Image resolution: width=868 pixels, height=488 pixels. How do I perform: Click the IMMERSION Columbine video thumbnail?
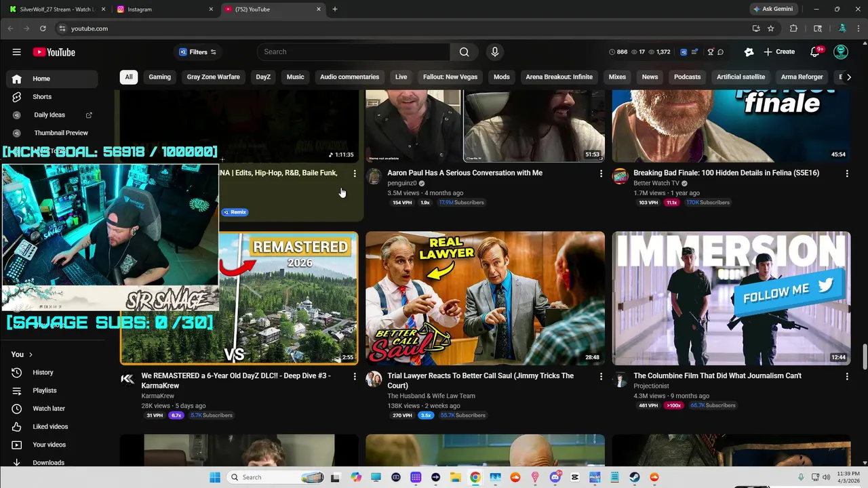pyautogui.click(x=731, y=298)
